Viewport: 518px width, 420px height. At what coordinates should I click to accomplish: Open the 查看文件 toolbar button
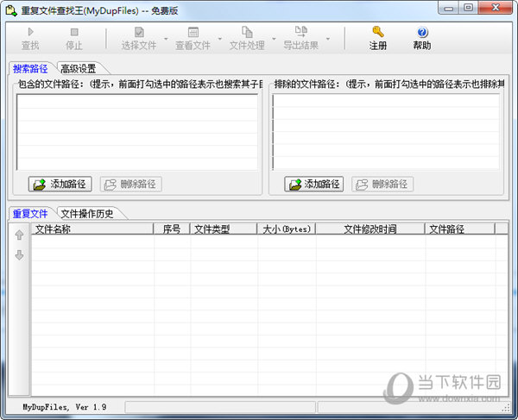tap(193, 38)
